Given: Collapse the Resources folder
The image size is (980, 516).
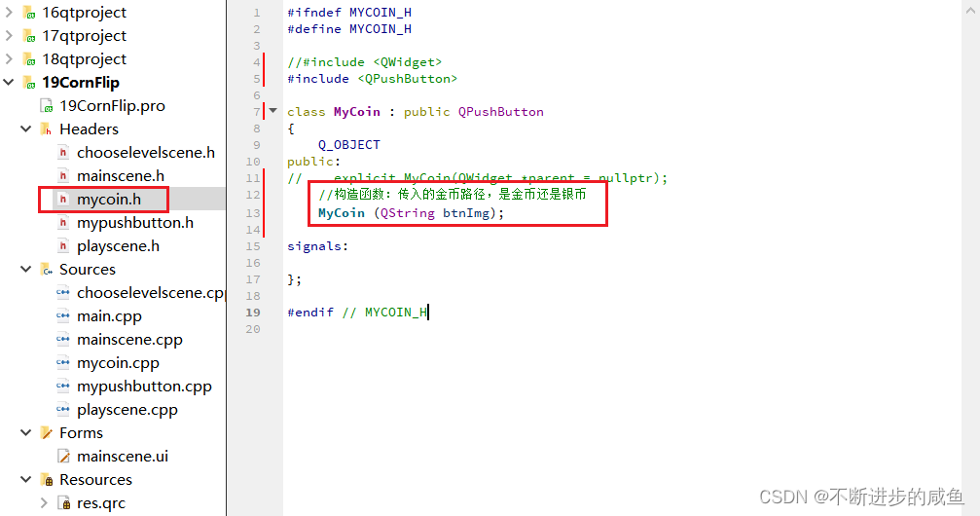Looking at the screenshot, I should [26, 480].
